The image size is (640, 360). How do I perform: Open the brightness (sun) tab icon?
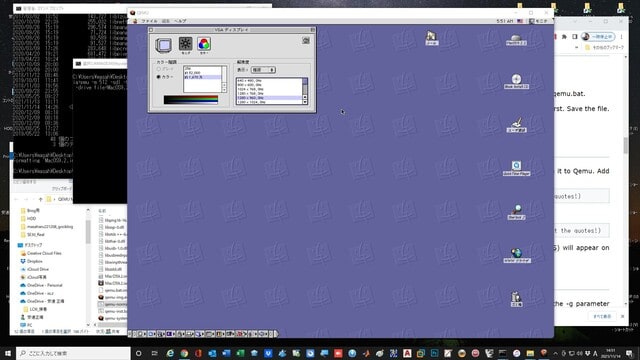tap(185, 44)
